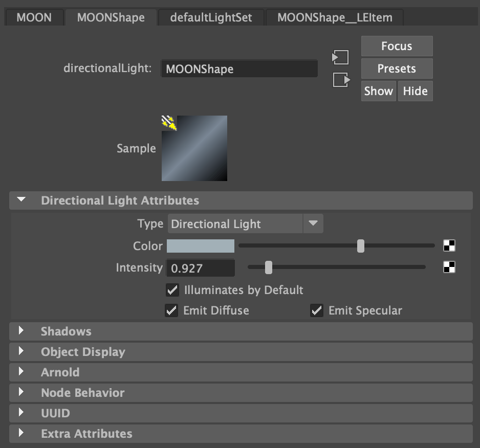Click the Color map checker icon

(449, 246)
